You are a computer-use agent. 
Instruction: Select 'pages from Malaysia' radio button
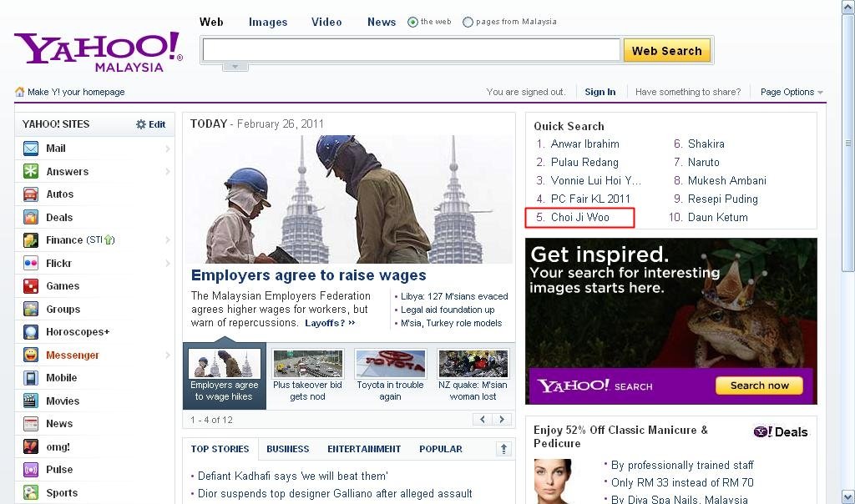coord(468,23)
